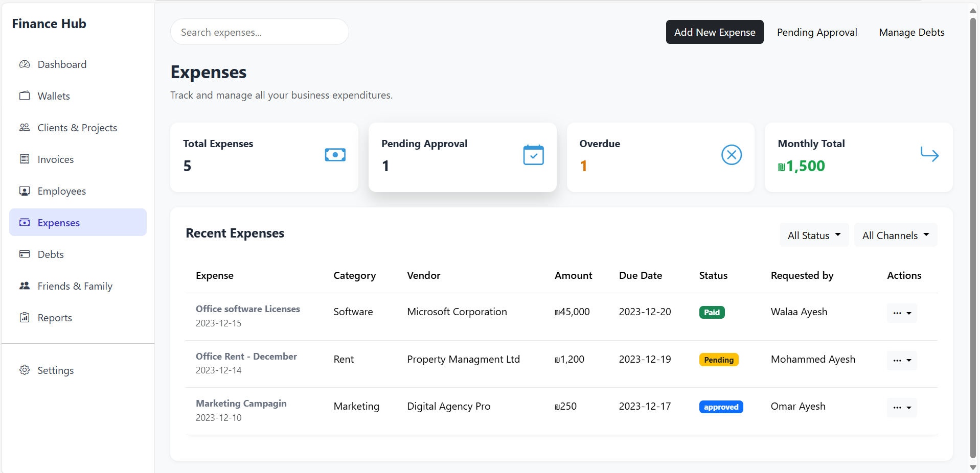Click Omar Ayesh requester name
Image resolution: width=980 pixels, height=473 pixels.
798,406
